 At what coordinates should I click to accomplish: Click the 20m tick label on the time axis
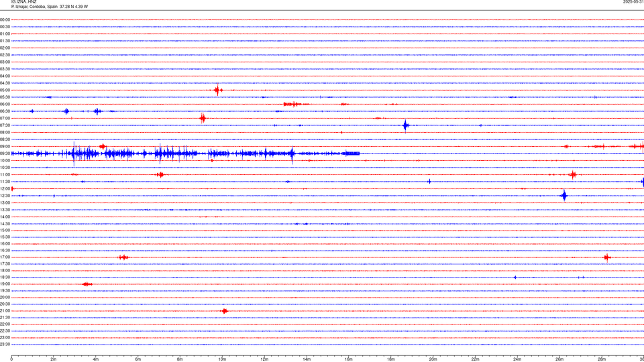(x=433, y=359)
